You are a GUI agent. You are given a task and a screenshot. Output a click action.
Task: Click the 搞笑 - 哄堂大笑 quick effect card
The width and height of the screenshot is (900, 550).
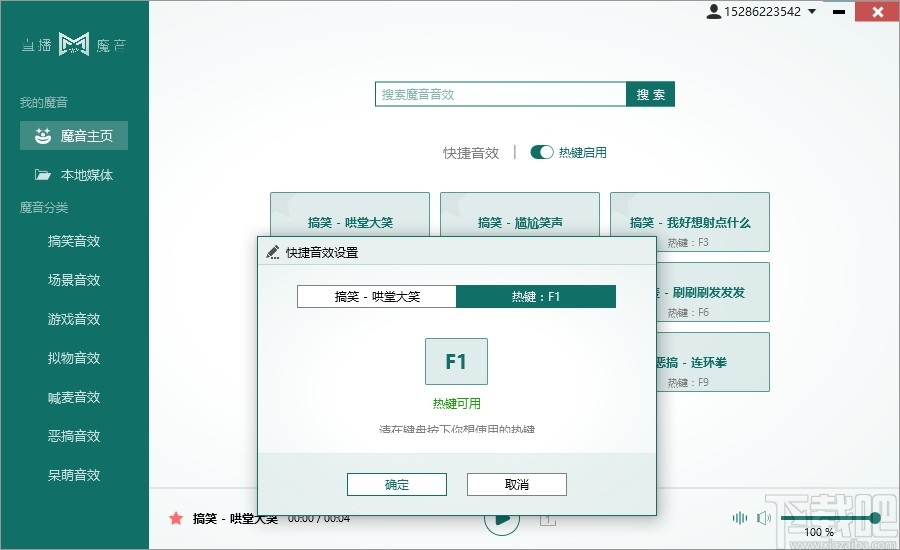point(350,215)
